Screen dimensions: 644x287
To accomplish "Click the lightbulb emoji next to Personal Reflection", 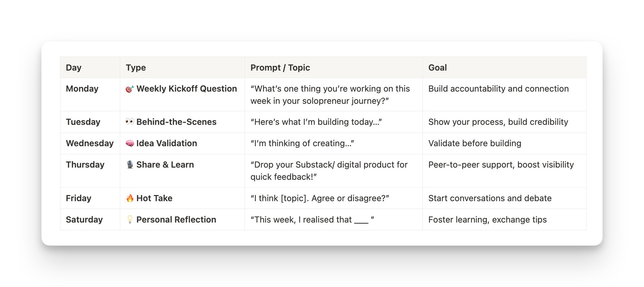I will (x=130, y=219).
